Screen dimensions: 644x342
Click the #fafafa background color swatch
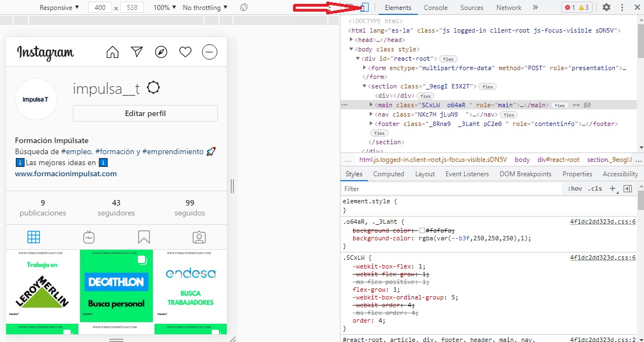click(x=422, y=230)
